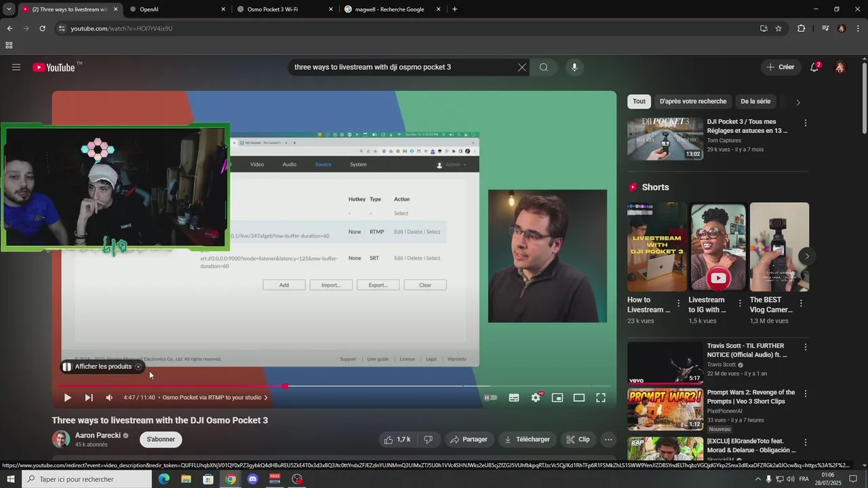Open the Chrome apps grid shortcut
The height and width of the screenshot is (488, 868).
tap(9, 45)
